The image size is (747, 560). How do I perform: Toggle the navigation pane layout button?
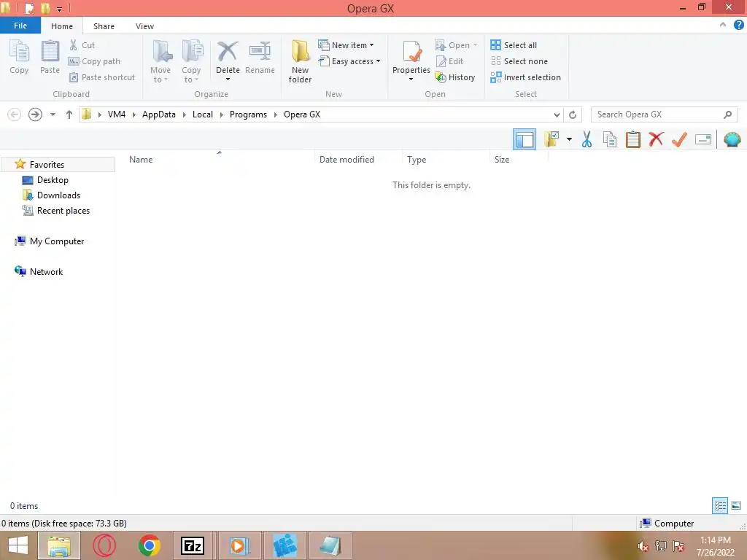tap(525, 139)
